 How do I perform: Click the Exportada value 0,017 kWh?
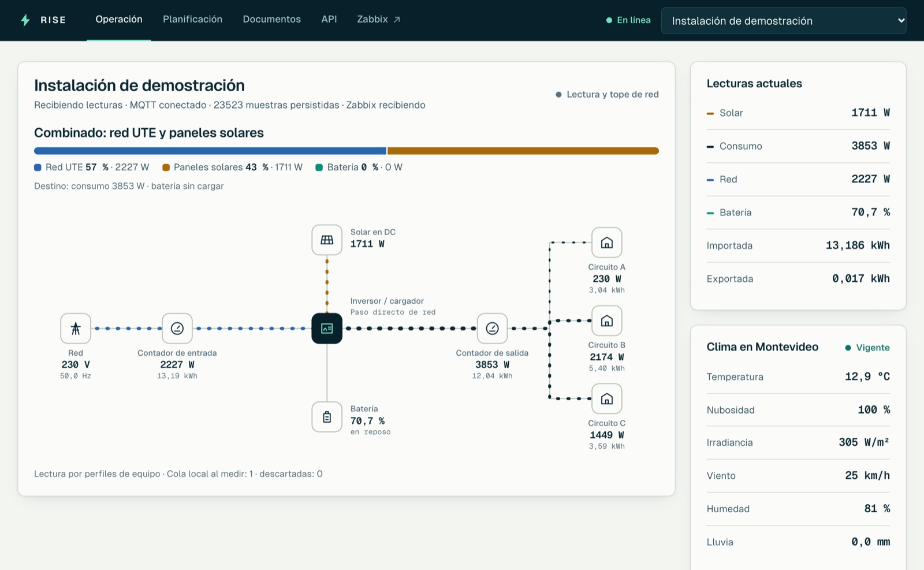[861, 279]
